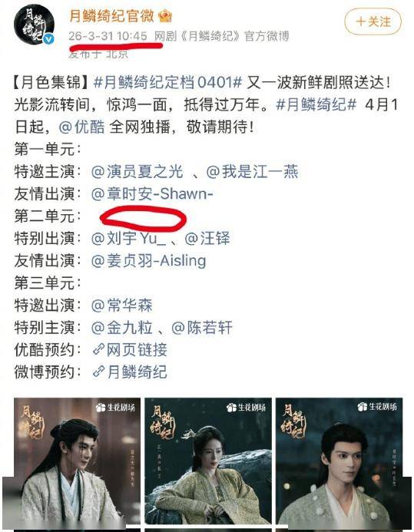414x532 pixels.
Task: Open the 月鳞绮纪官微 username link
Action: 111,15
